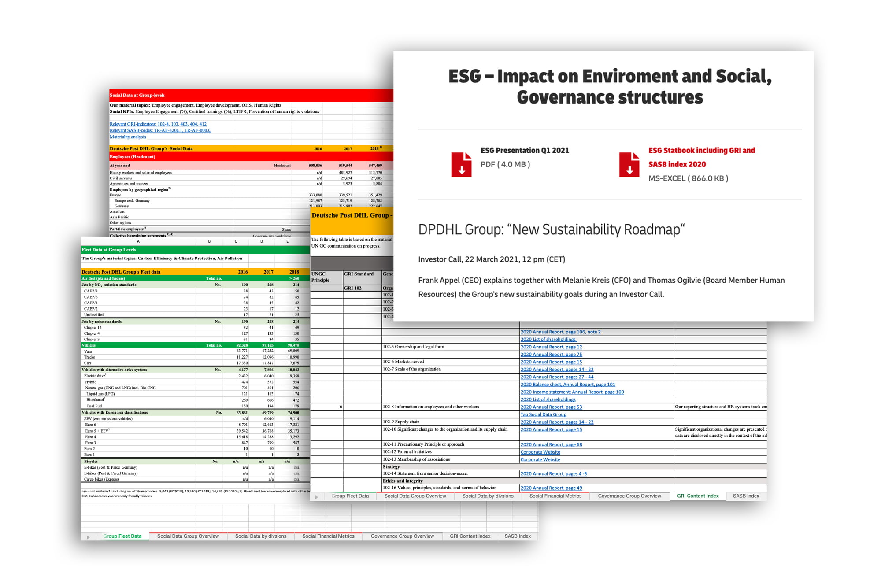This screenshot has height=588, width=881.
Task: Open the 2020 Annual Report, page 49 link
Action: click(551, 488)
